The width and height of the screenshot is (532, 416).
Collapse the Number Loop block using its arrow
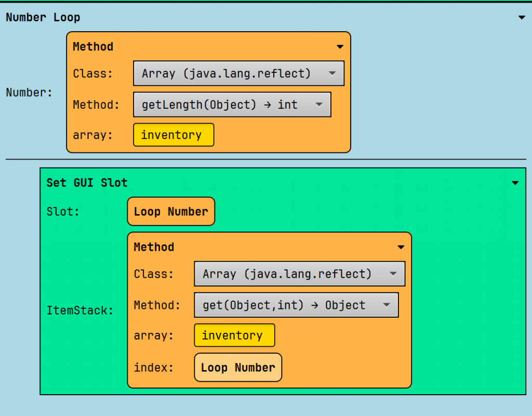click(x=522, y=18)
